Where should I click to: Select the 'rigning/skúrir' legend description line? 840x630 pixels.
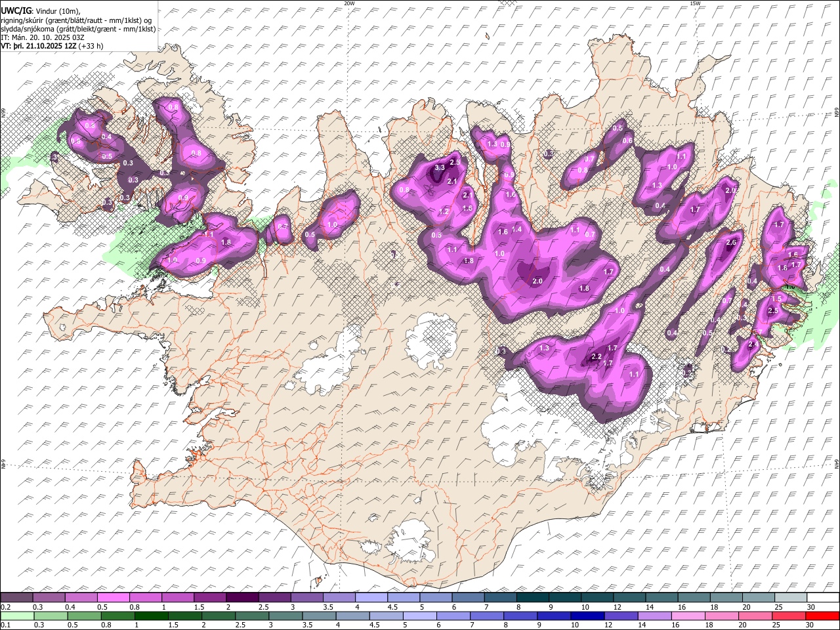click(x=76, y=20)
